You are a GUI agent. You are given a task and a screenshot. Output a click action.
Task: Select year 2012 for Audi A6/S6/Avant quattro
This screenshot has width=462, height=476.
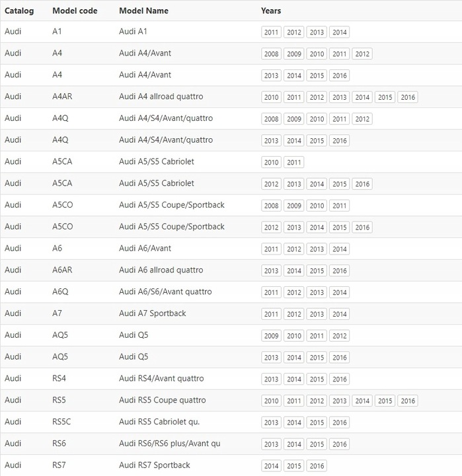(294, 293)
